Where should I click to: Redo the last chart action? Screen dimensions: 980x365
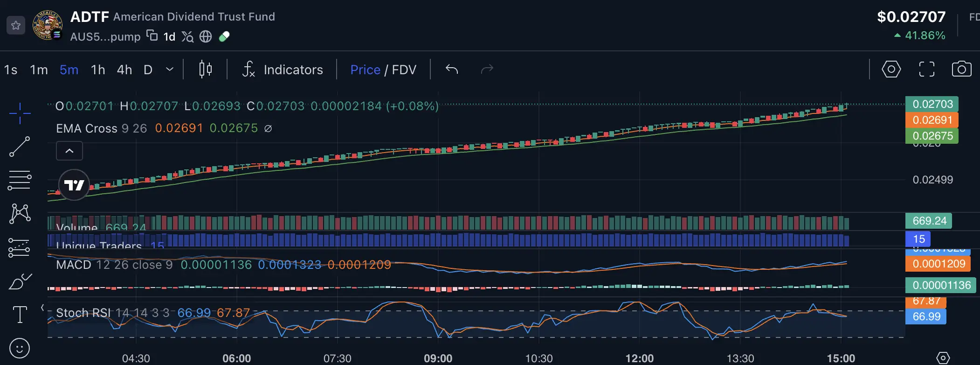[x=487, y=70]
